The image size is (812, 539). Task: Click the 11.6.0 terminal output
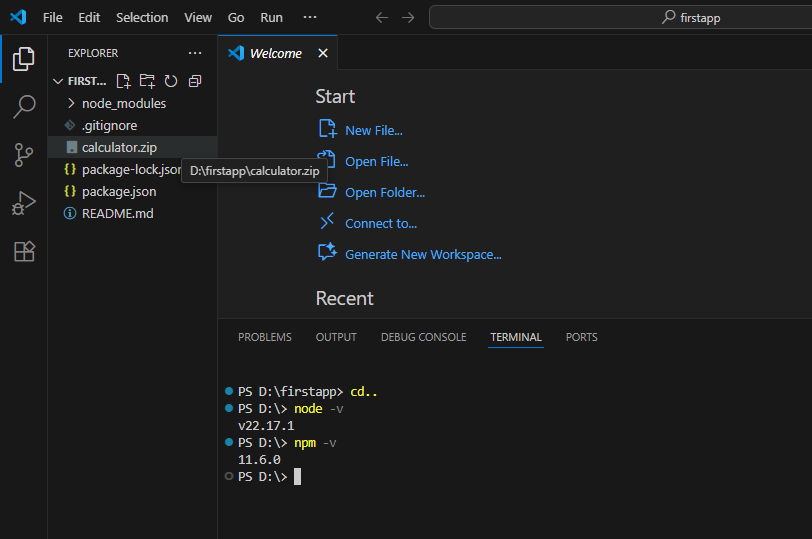pos(259,460)
